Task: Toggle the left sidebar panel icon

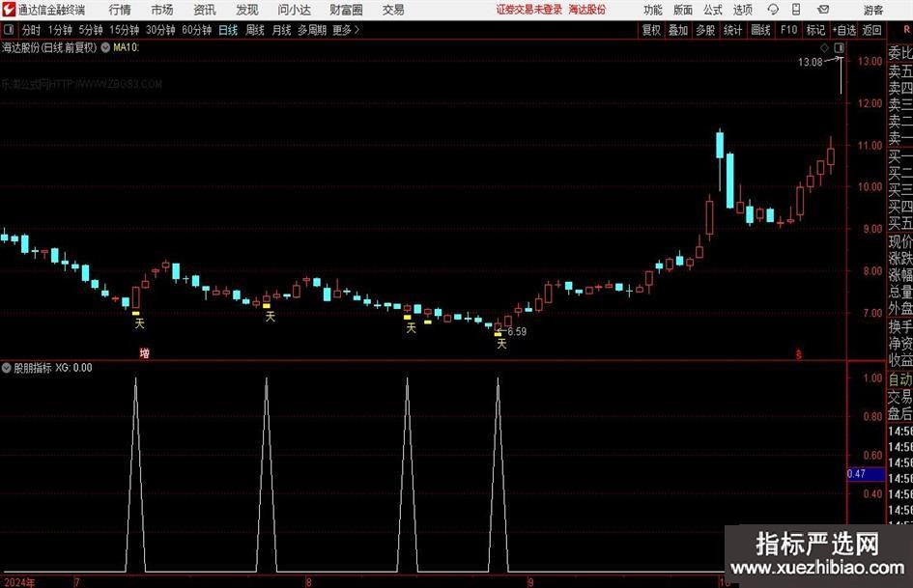Action: (9, 30)
